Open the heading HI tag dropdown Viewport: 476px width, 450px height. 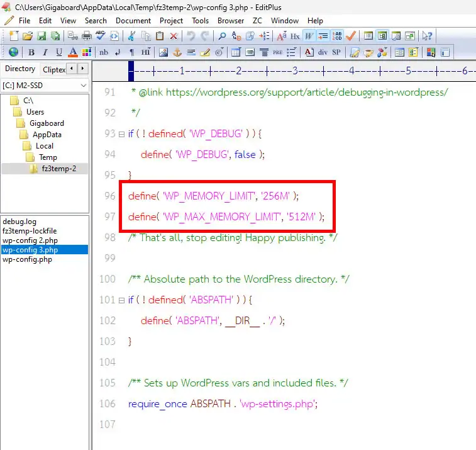click(x=146, y=52)
